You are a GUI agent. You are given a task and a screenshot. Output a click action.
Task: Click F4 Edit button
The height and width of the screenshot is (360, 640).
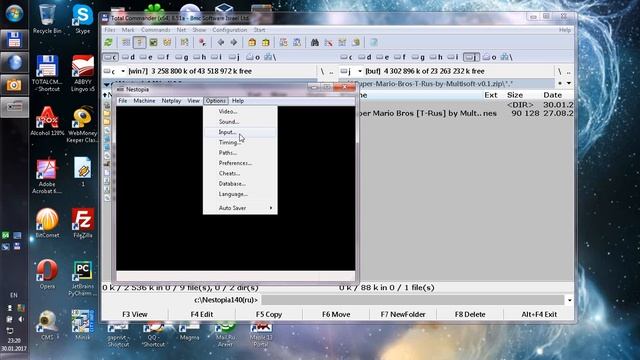(202, 314)
